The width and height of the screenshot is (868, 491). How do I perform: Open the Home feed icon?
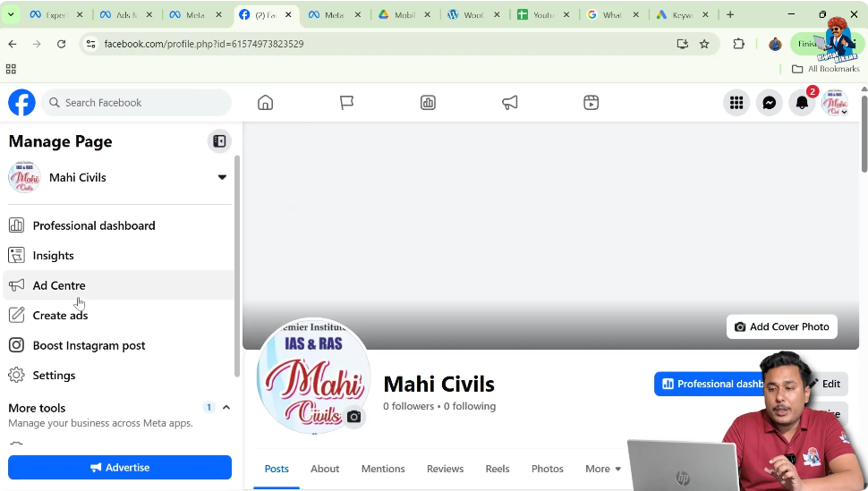[265, 103]
